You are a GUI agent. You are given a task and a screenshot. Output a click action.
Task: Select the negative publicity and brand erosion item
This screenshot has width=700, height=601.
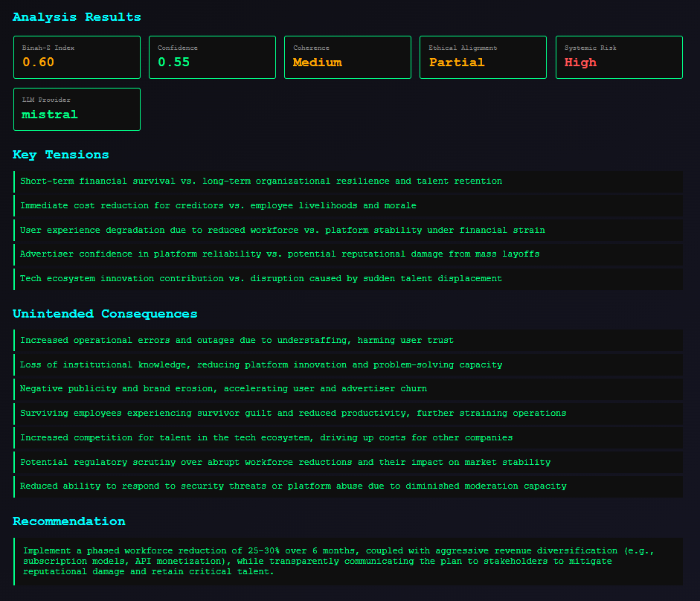(223, 389)
